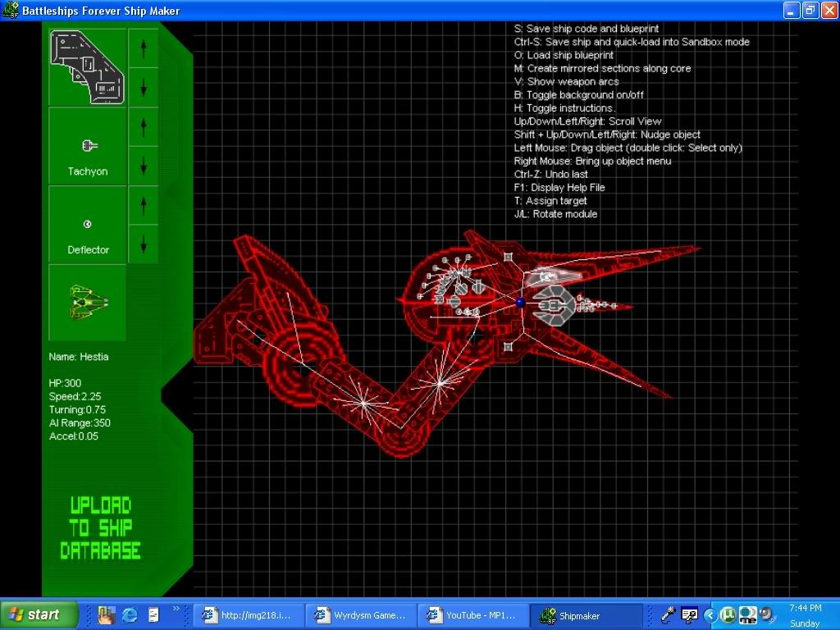
Task: Click Upload To Ship Database
Action: [101, 528]
